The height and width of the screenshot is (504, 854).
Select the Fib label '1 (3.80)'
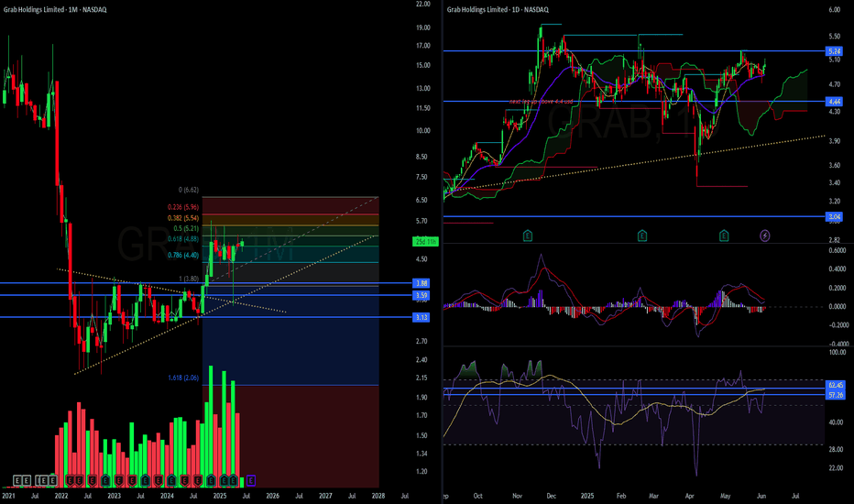(x=189, y=279)
